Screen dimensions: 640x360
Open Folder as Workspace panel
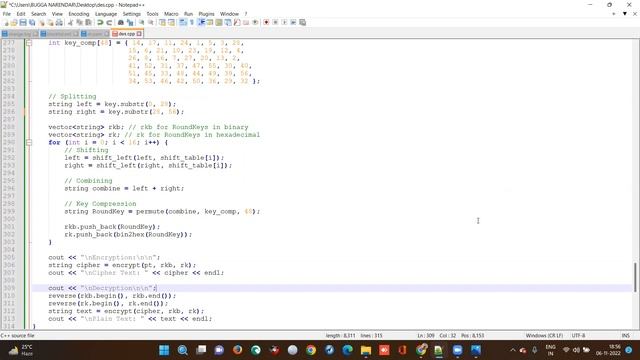pos(246,22)
